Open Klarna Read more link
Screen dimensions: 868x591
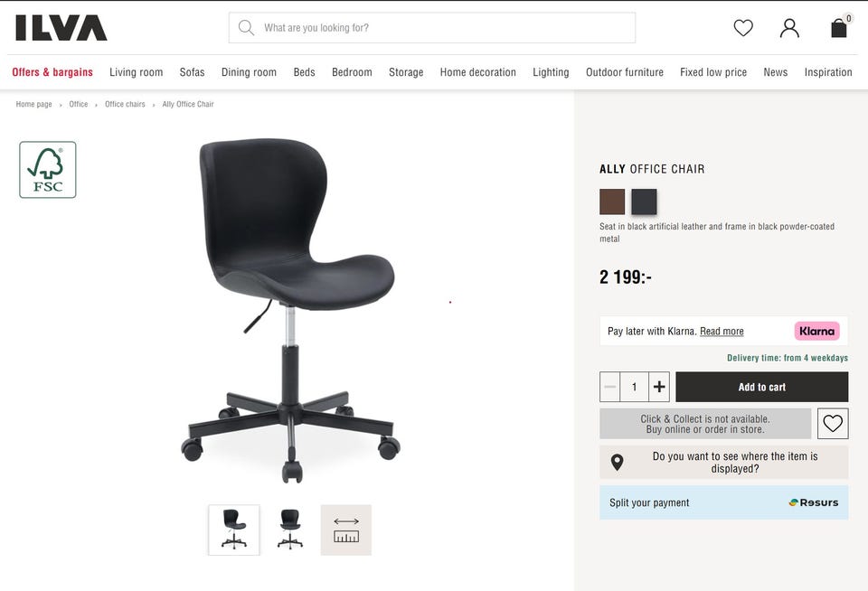[722, 331]
